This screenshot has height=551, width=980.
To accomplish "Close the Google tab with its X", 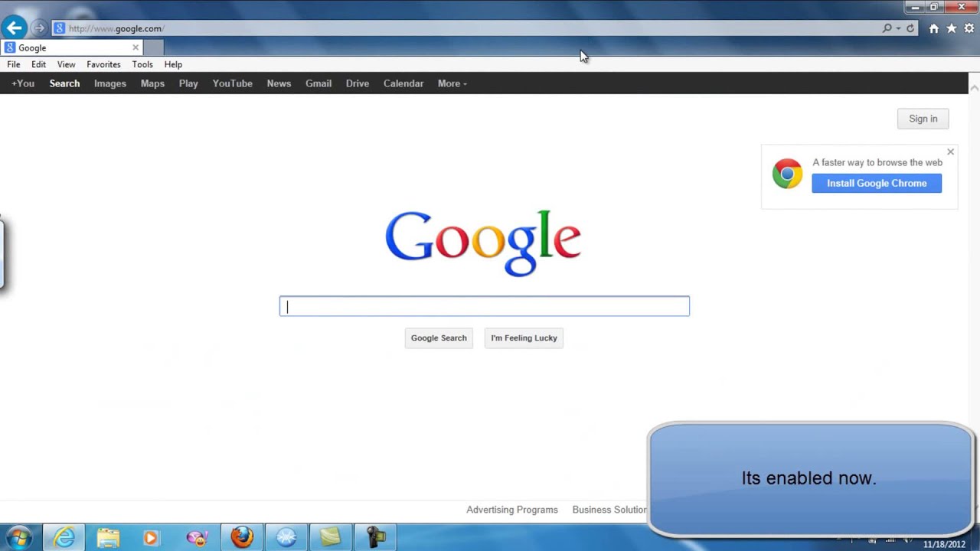I will pyautogui.click(x=136, y=47).
